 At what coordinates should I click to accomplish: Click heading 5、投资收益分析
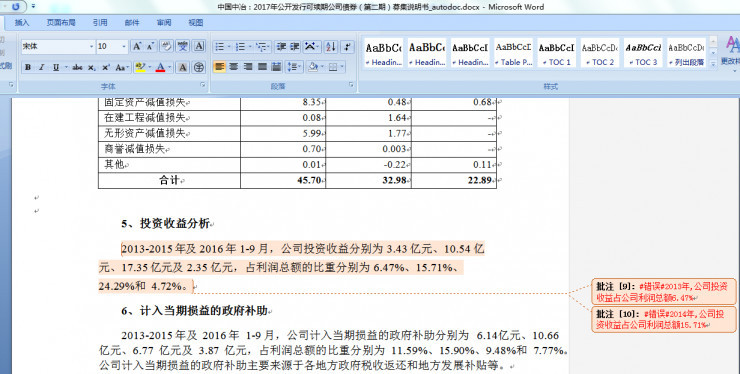tap(165, 224)
